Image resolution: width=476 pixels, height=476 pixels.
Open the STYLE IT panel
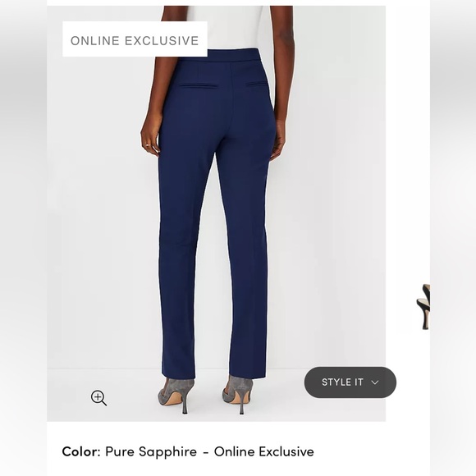[350, 382]
